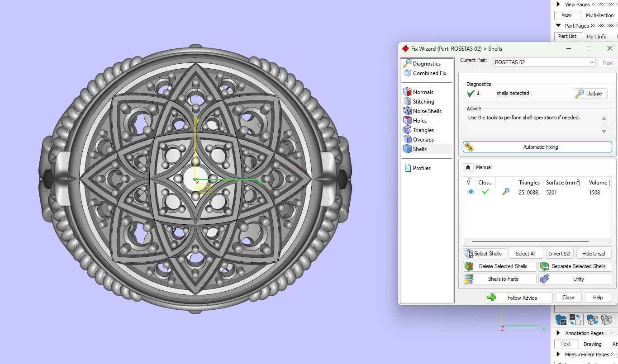The image size is (618, 364).
Task: Click the diagnostics green checkmark icon
Action: [x=471, y=94]
